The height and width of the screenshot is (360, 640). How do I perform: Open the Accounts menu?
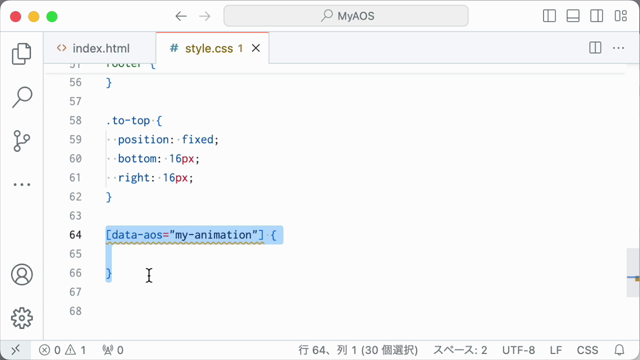22,274
